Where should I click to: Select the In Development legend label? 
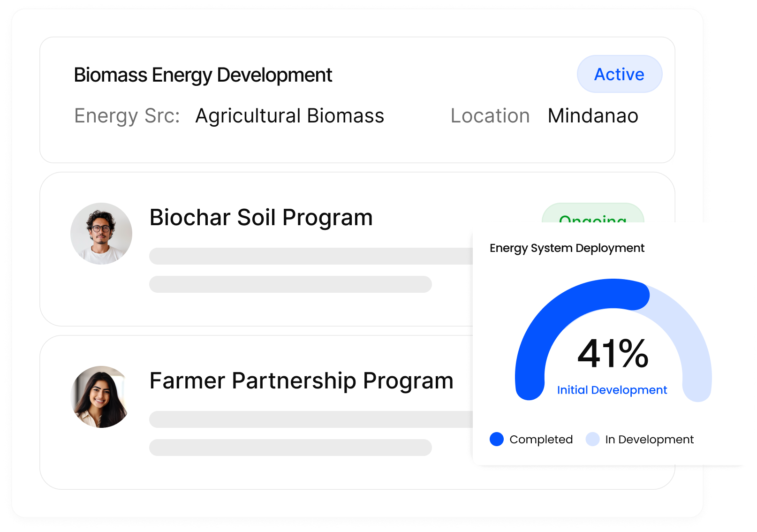tap(649, 440)
